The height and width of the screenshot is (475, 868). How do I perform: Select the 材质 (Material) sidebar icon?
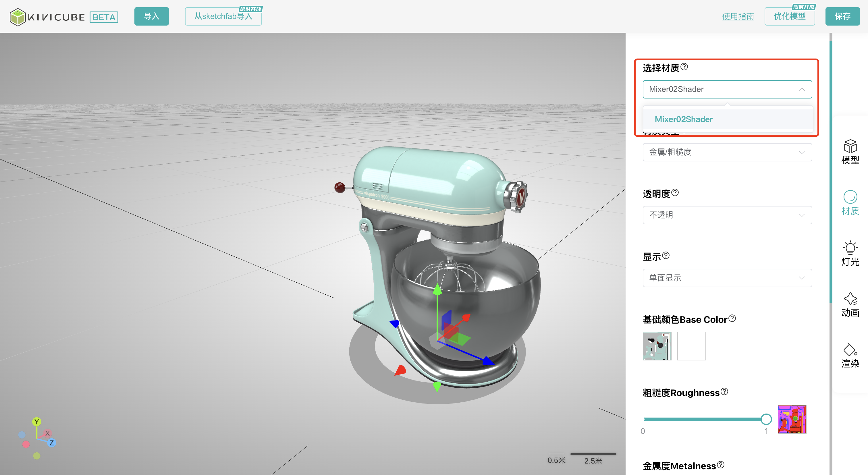(850, 203)
